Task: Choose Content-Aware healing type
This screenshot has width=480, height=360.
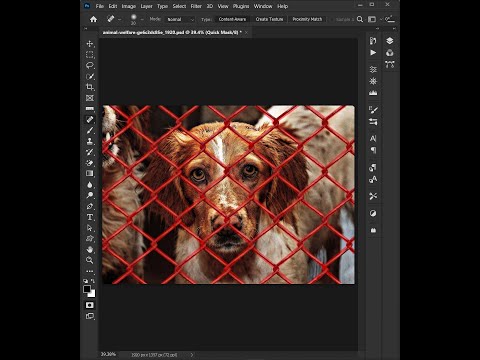Action: [x=232, y=19]
